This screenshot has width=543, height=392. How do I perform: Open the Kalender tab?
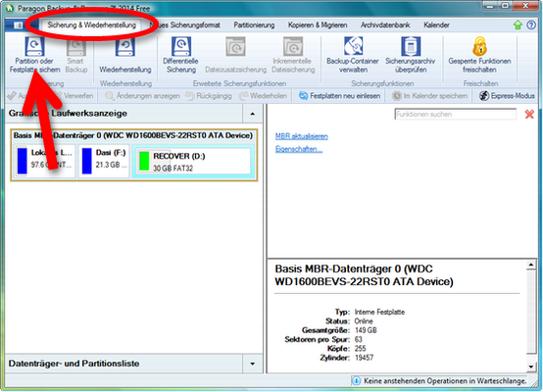click(436, 24)
